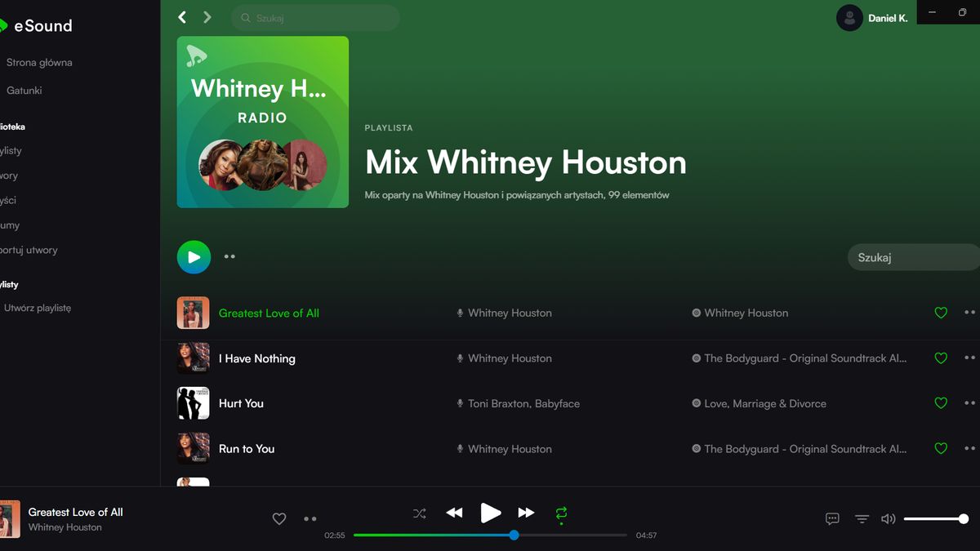Toggle like on Run to You

pos(941,448)
